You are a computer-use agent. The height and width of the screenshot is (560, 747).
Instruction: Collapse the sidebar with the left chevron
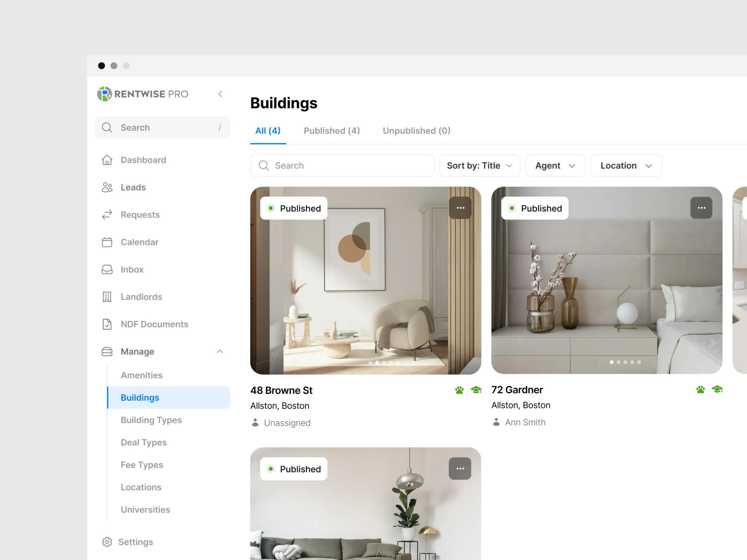(x=220, y=94)
